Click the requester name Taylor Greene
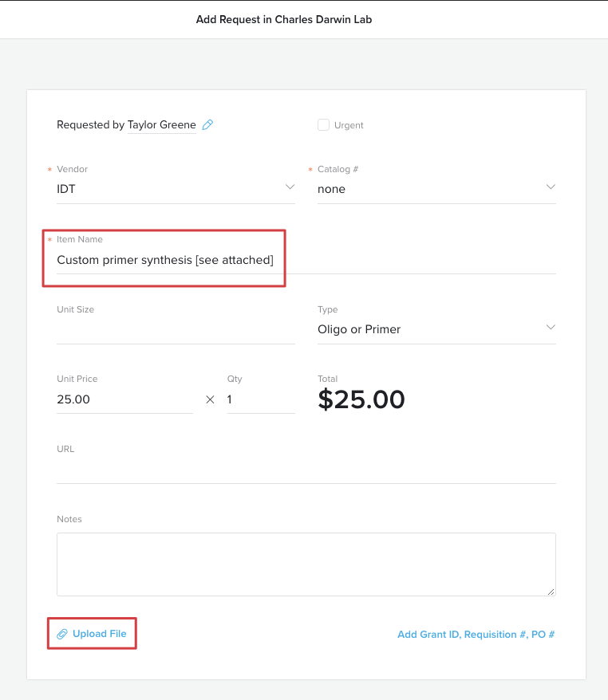608x700 pixels. pos(161,125)
